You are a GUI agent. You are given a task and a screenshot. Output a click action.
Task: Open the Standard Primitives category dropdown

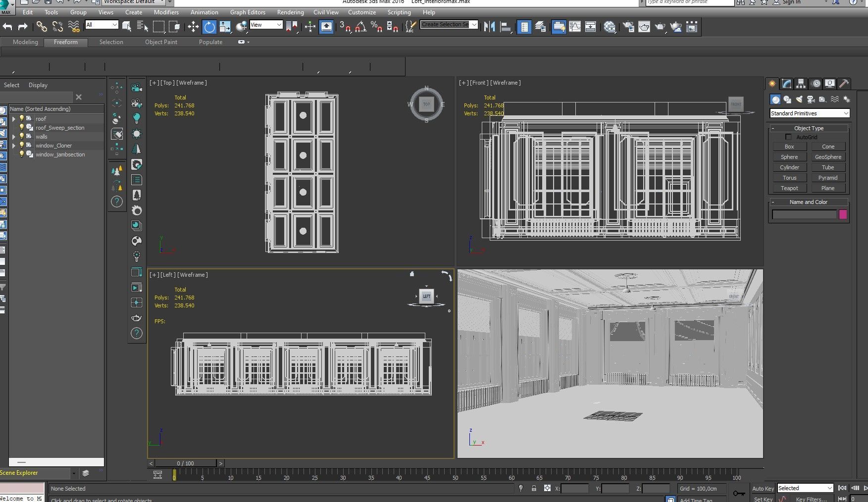coord(810,113)
